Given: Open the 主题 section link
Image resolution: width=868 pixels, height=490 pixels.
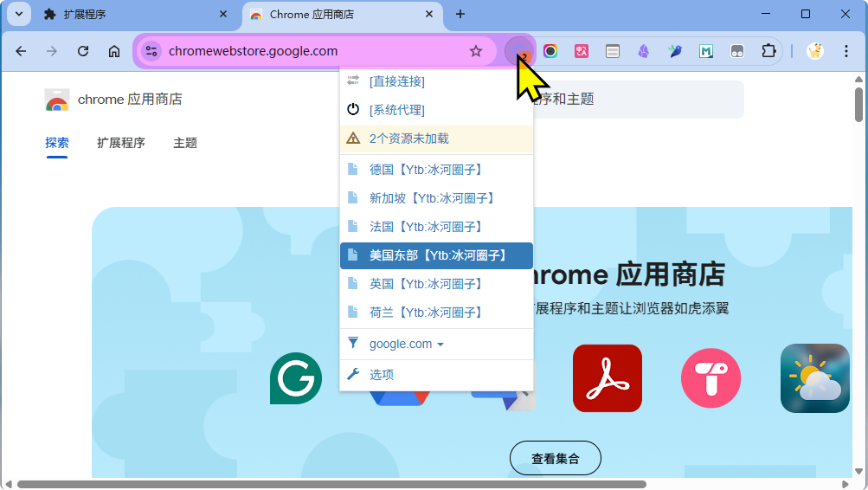Looking at the screenshot, I should [x=185, y=143].
